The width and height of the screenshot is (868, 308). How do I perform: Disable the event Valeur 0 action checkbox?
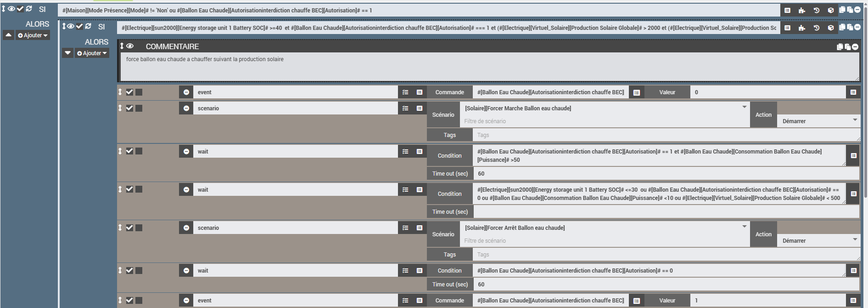(x=129, y=92)
